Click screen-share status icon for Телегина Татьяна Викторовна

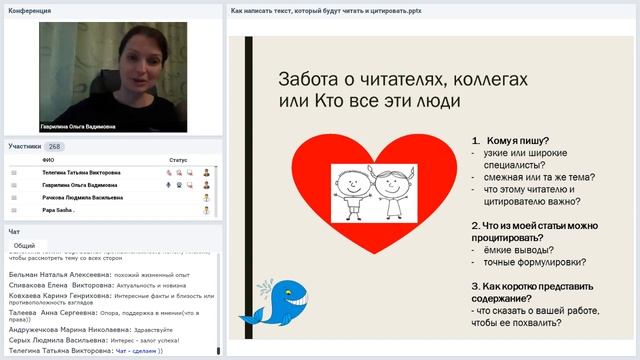tap(190, 173)
